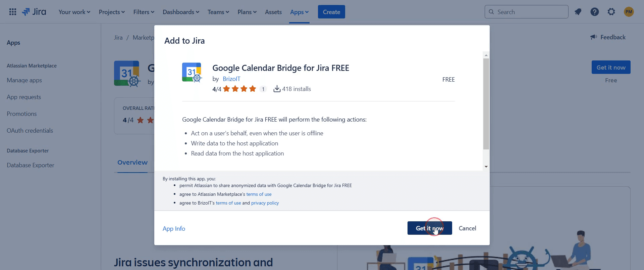The width and height of the screenshot is (644, 270).
Task: Click the '418 installs' text
Action: tap(297, 89)
